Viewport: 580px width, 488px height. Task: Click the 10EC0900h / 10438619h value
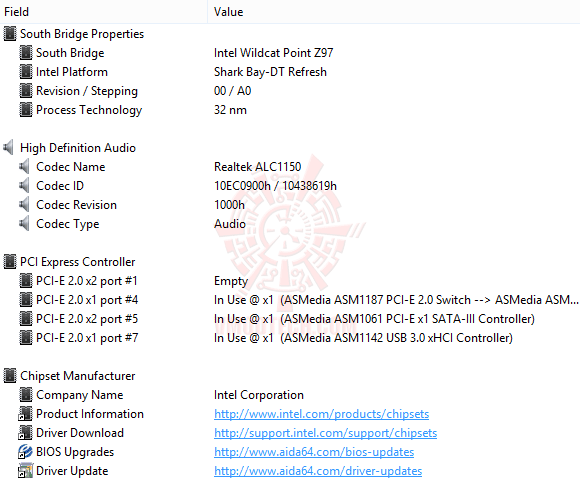(x=275, y=186)
